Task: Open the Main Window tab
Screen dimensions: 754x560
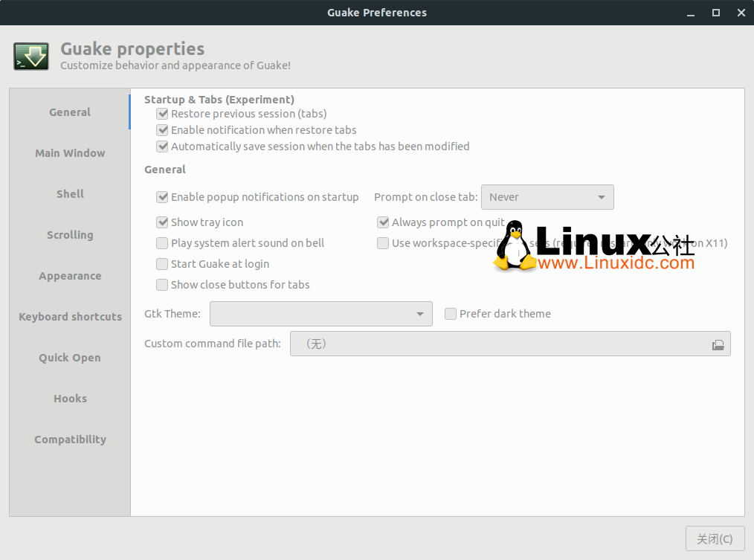Action: point(70,153)
